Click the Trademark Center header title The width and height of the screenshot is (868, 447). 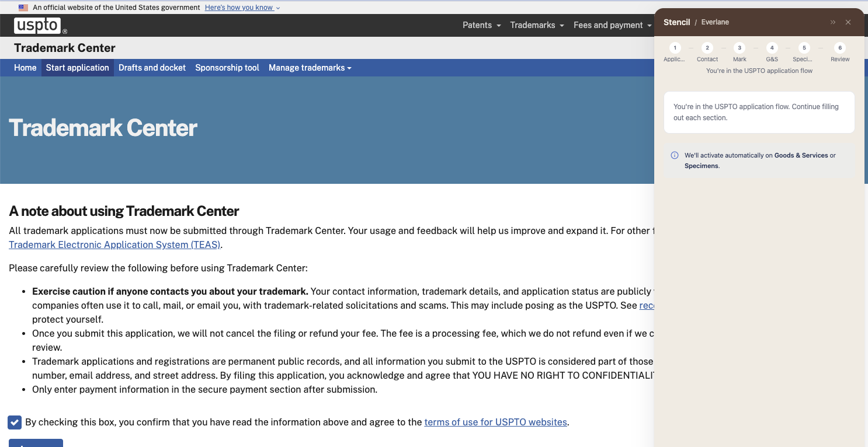65,48
